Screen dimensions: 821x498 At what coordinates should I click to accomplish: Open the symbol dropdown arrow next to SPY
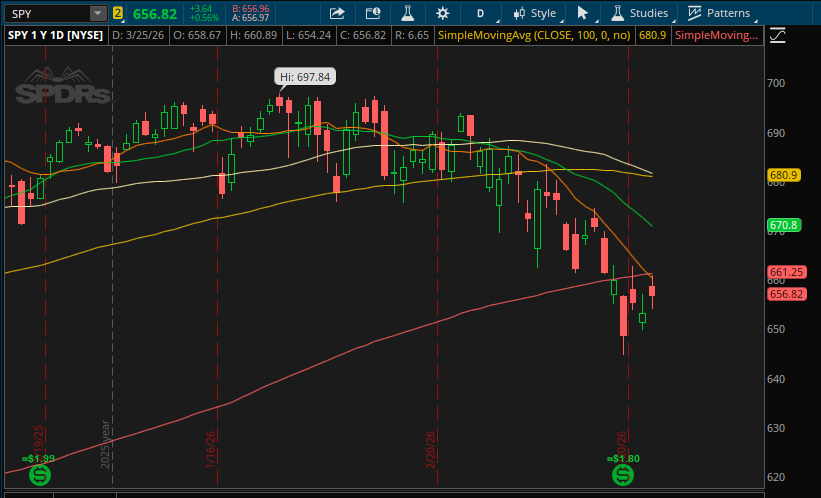point(98,14)
